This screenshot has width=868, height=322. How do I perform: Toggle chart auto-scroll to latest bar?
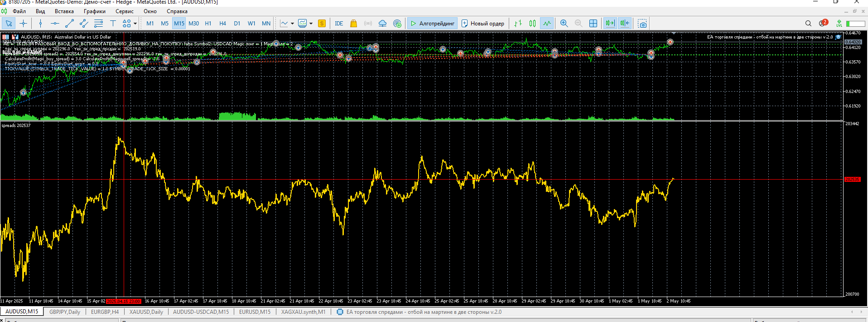click(610, 24)
